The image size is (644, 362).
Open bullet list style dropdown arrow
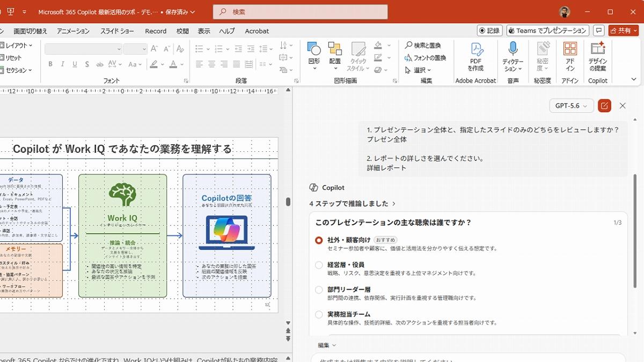click(208, 49)
